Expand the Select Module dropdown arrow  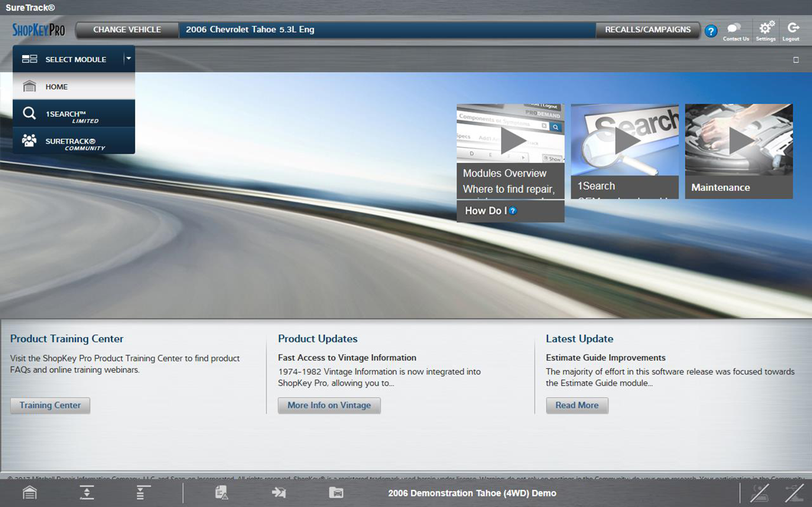click(x=128, y=58)
